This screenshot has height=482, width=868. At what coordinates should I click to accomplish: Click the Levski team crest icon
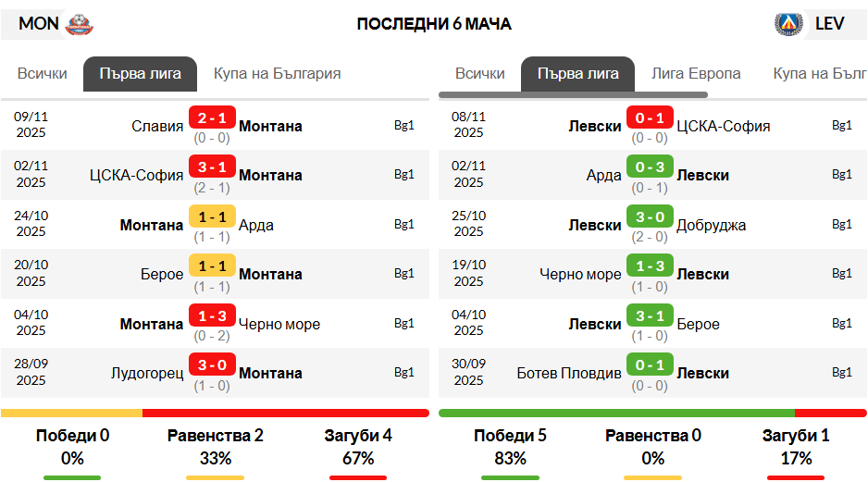pos(788,24)
